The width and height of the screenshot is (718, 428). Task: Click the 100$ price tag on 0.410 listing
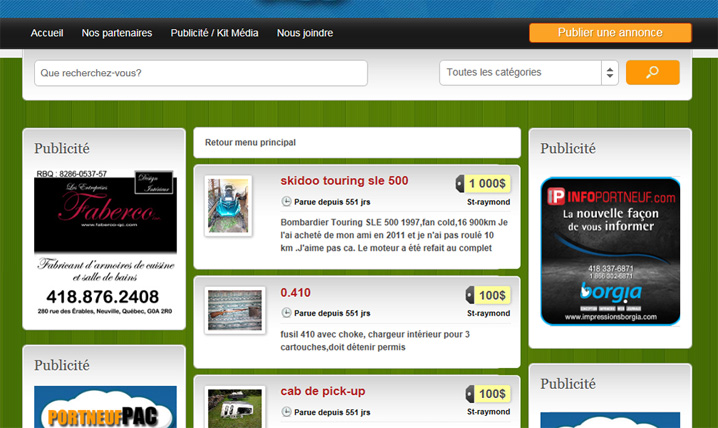[488, 295]
